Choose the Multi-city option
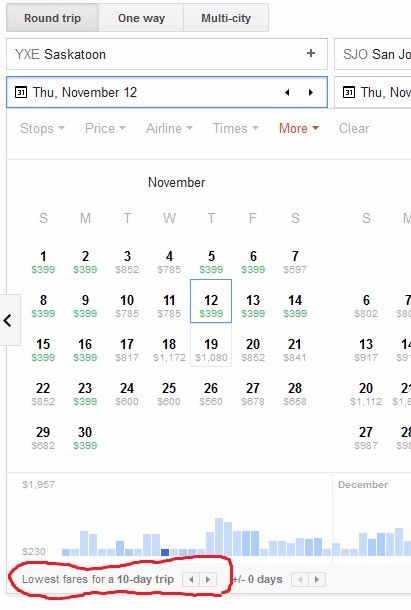 tap(226, 18)
